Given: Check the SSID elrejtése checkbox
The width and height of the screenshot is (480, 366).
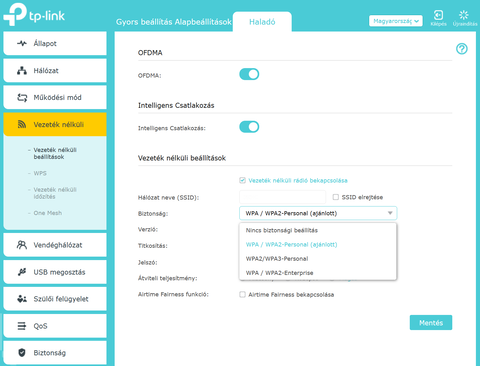Looking at the screenshot, I should point(336,197).
